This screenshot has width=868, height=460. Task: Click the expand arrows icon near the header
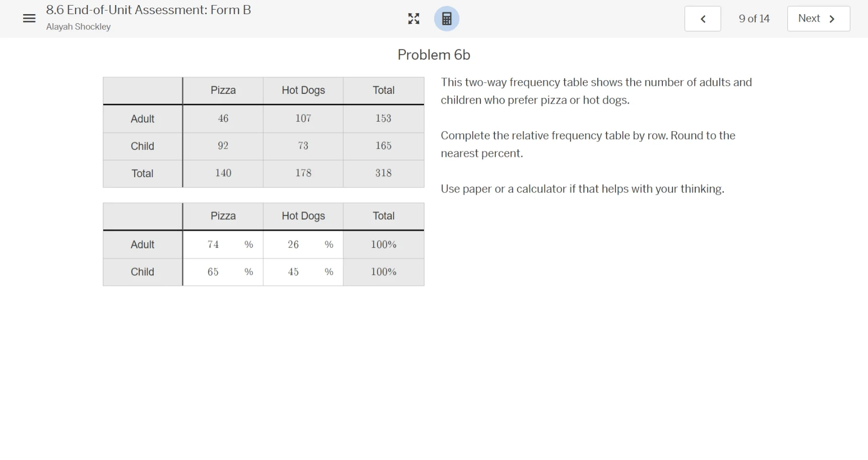pos(413,19)
